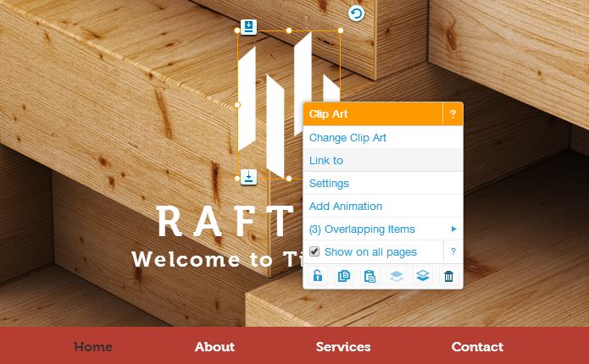Open help for Show on all pages
The image size is (589, 364).
[x=453, y=251]
